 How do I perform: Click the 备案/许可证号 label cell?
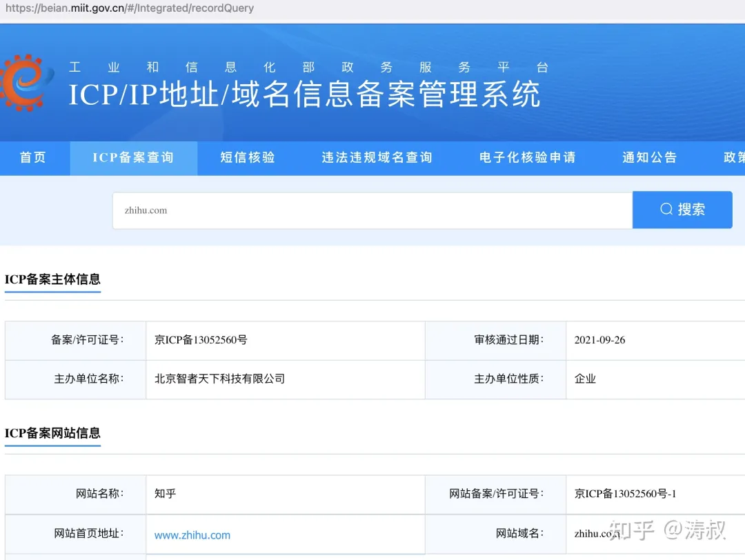click(x=76, y=341)
